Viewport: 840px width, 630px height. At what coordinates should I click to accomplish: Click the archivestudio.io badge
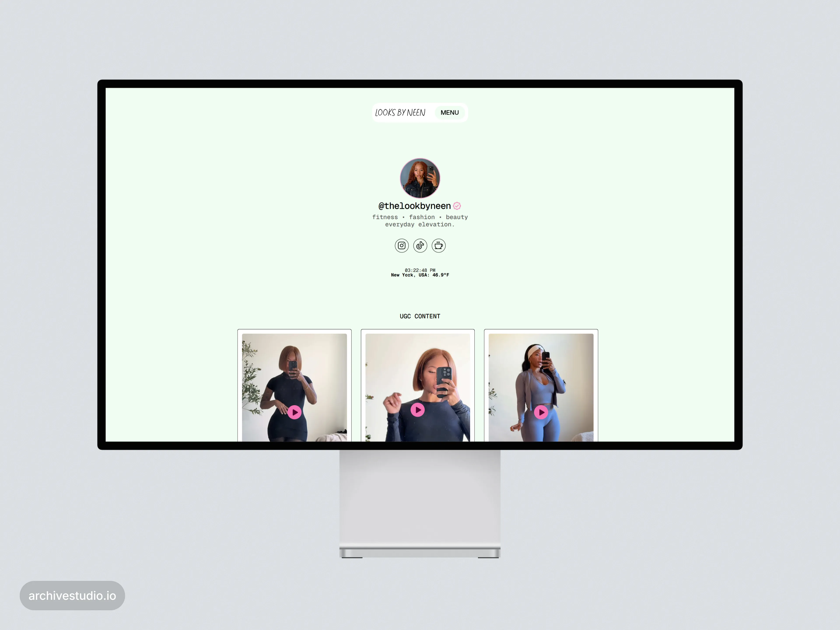tap(72, 595)
